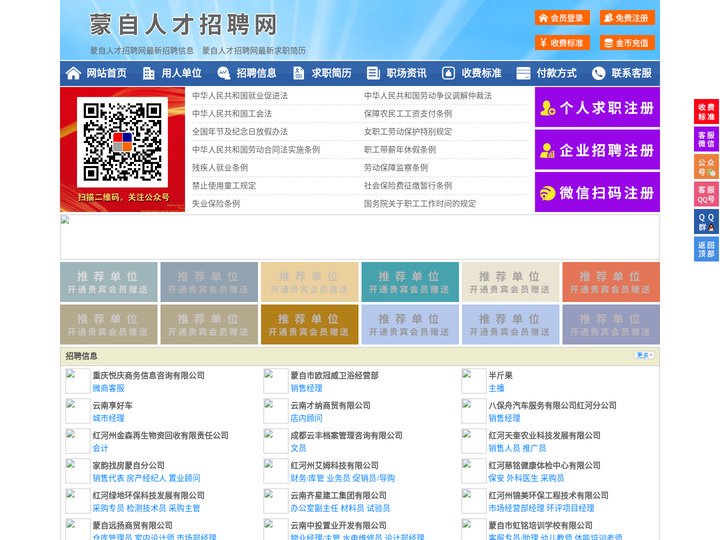Open company 重庆悦庆商务信息咨询有限公司
This screenshot has width=720, height=540.
[149, 375]
